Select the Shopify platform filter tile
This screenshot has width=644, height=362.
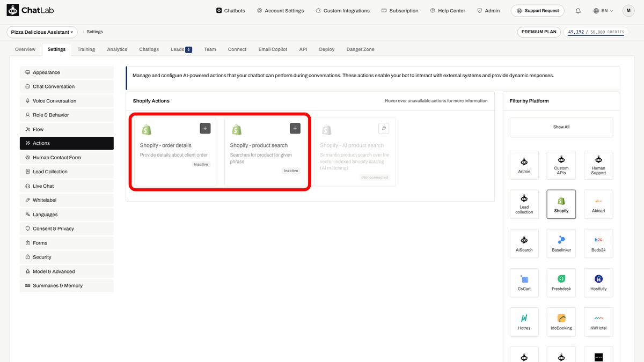tap(561, 204)
